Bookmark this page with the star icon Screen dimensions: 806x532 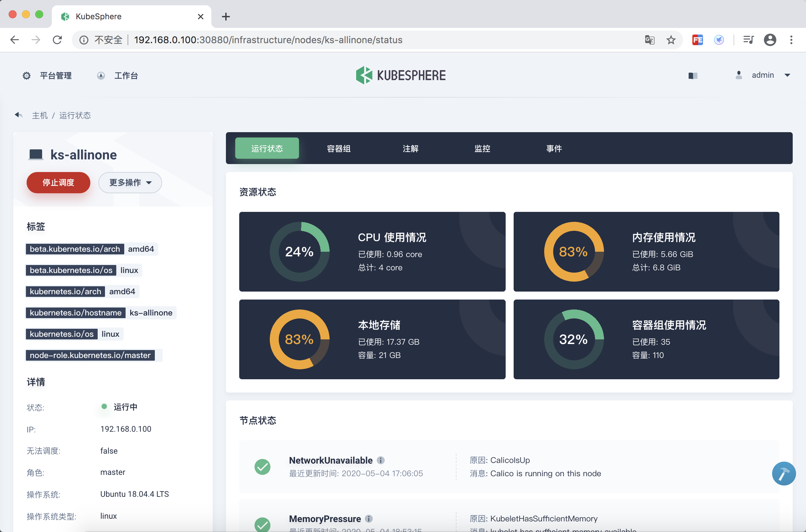point(671,40)
